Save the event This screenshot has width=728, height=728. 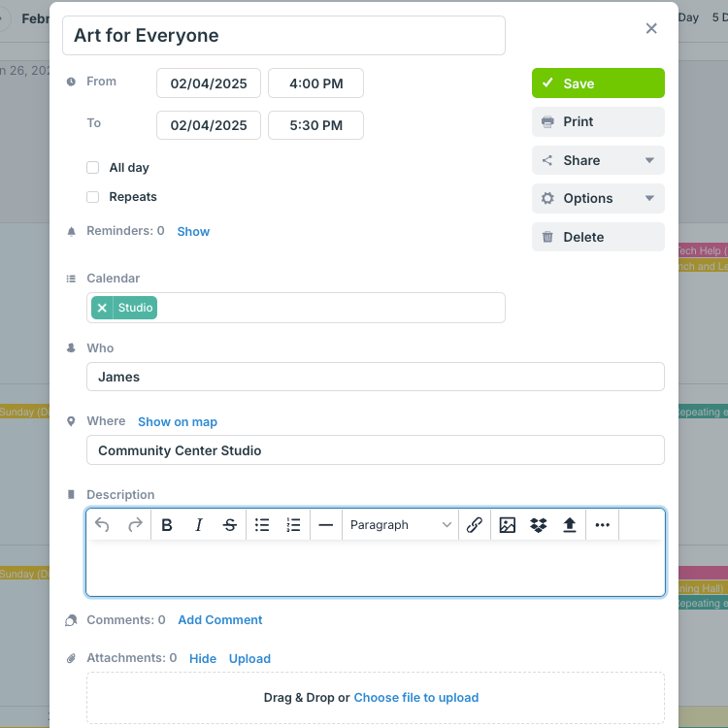coord(598,83)
